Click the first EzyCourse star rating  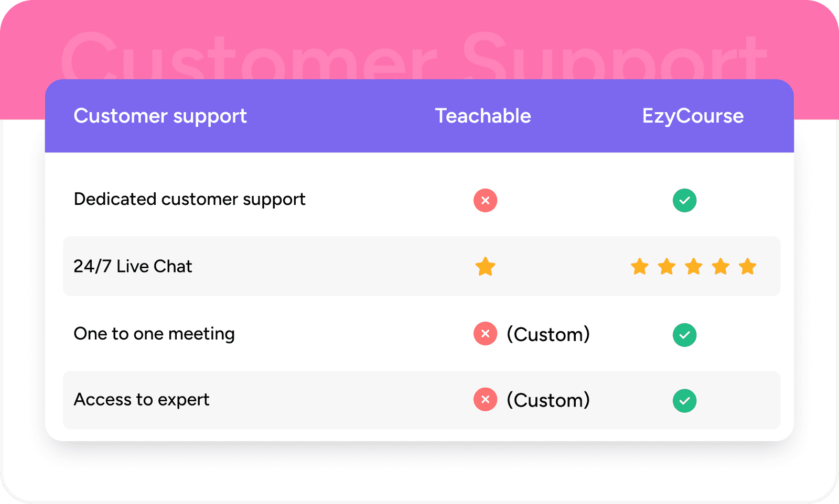pos(639,267)
